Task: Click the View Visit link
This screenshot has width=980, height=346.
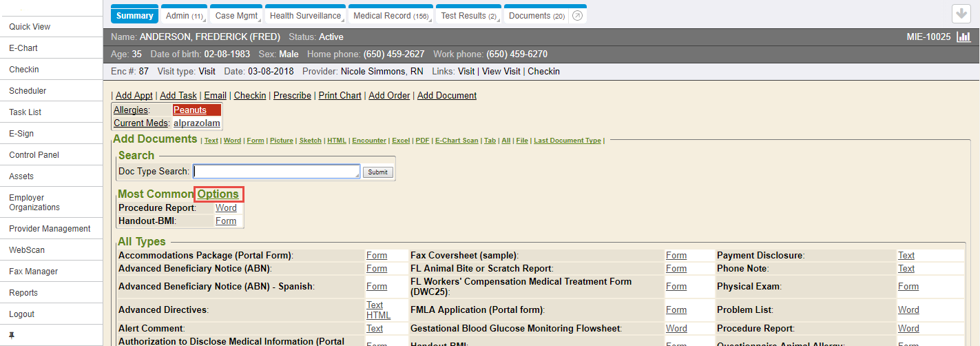Action: point(501,72)
